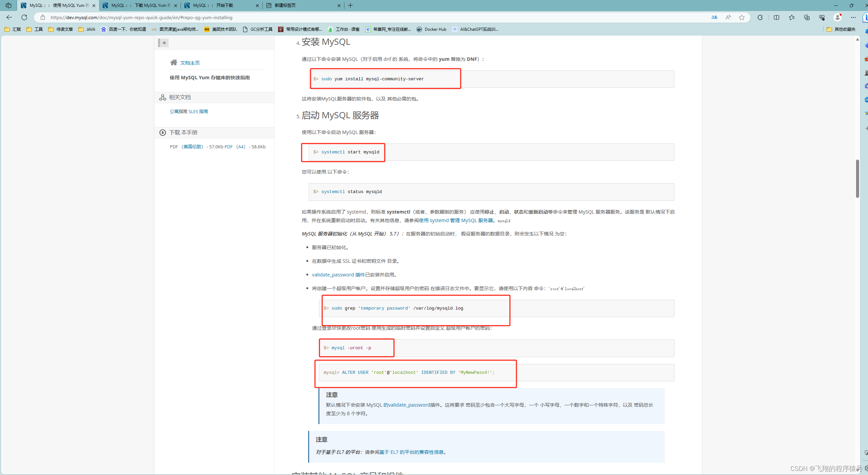Screen dimensions: 868x475
Task: Click the ALTER USER 'root'@'localhost' statement
Action: pyautogui.click(x=418, y=372)
